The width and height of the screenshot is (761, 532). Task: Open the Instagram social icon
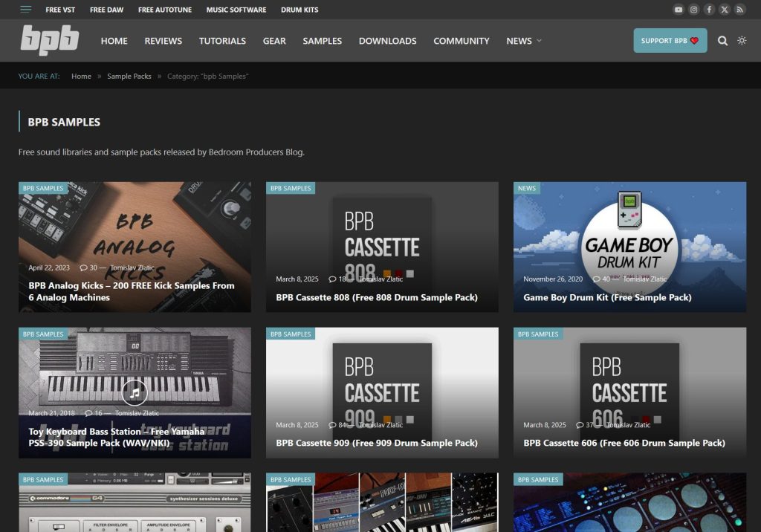coord(694,9)
